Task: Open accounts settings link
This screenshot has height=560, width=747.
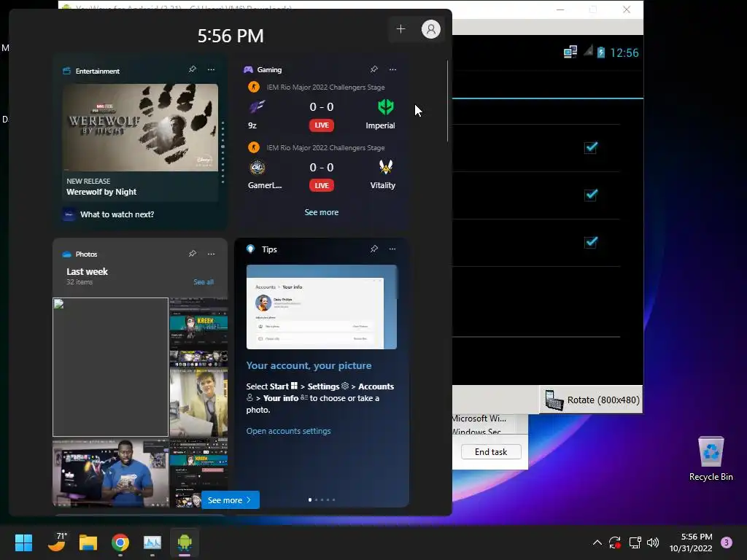Action: (288, 431)
